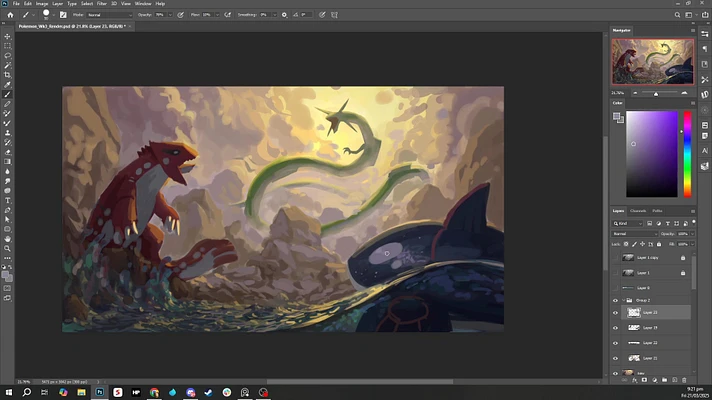
Task: Open layer blend mode Normal dropdown
Action: point(634,234)
